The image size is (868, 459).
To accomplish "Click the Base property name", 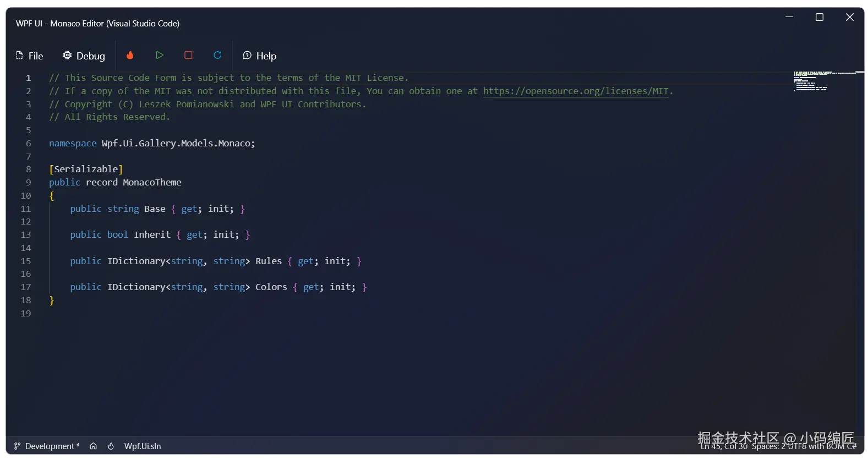I will click(155, 209).
